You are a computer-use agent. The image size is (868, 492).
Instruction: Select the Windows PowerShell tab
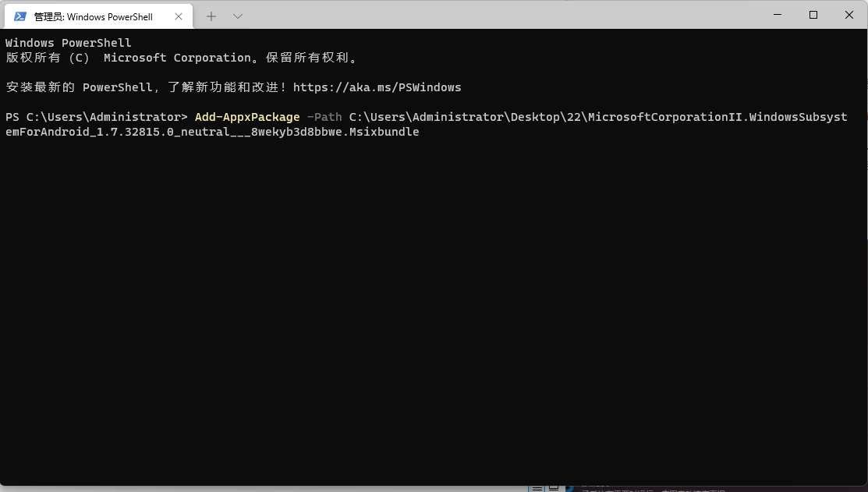98,16
